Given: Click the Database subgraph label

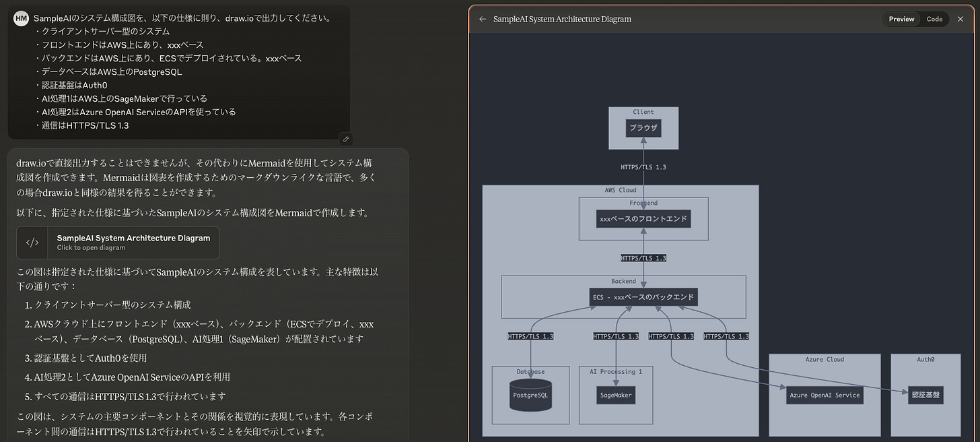Looking at the screenshot, I should click(530, 372).
